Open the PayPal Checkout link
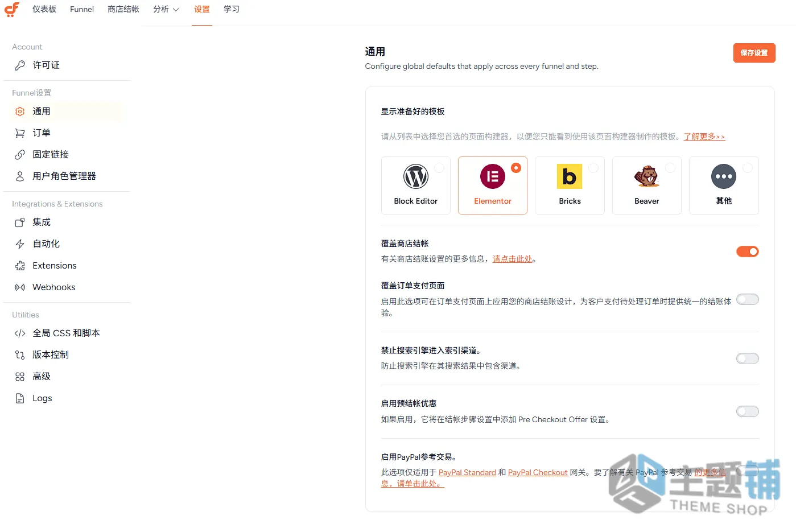This screenshot has width=796, height=532. coord(538,472)
